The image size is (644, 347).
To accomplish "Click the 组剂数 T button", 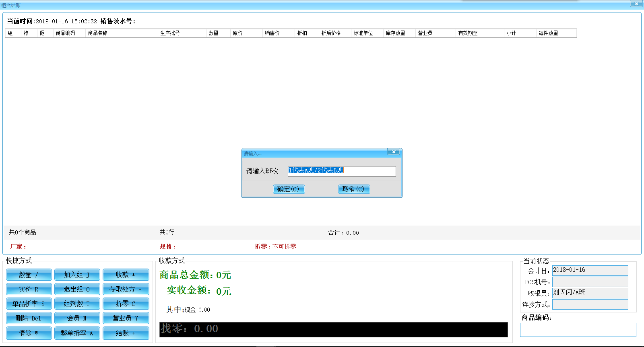I will click(x=77, y=304).
